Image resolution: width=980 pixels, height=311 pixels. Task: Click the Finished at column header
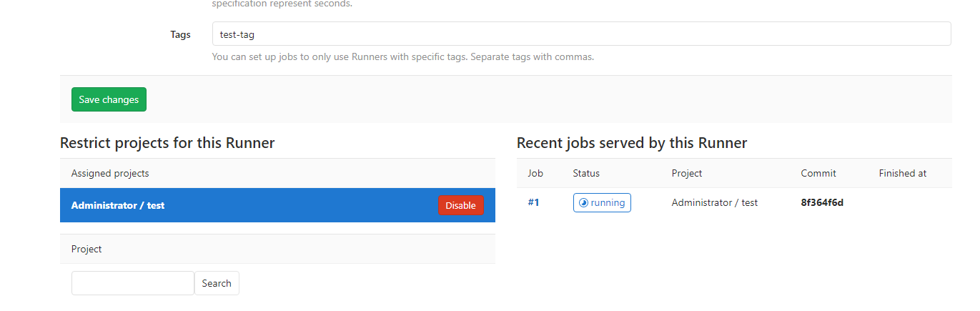902,173
